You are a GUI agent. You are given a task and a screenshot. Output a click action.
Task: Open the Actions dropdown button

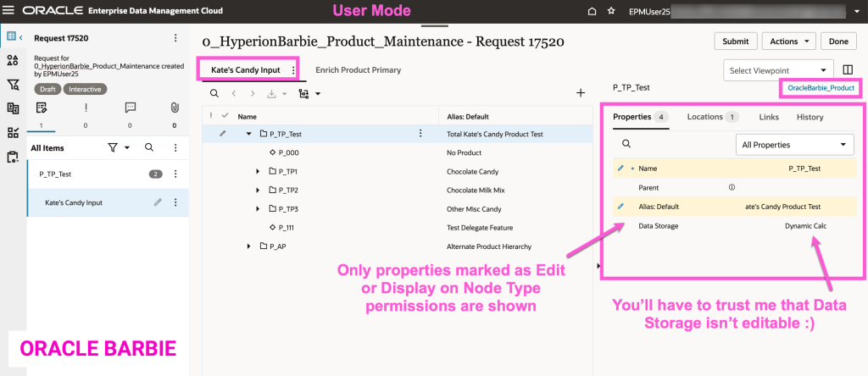[x=788, y=41]
